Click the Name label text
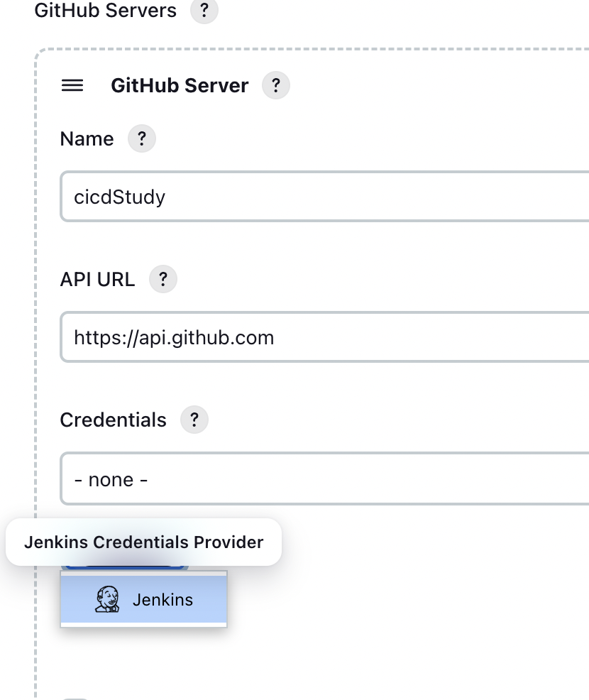 (87, 139)
